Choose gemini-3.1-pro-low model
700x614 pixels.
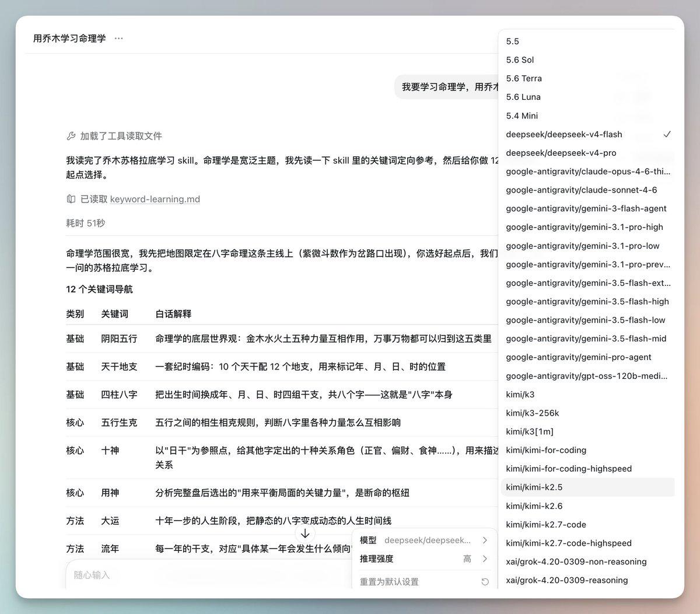coord(588,246)
